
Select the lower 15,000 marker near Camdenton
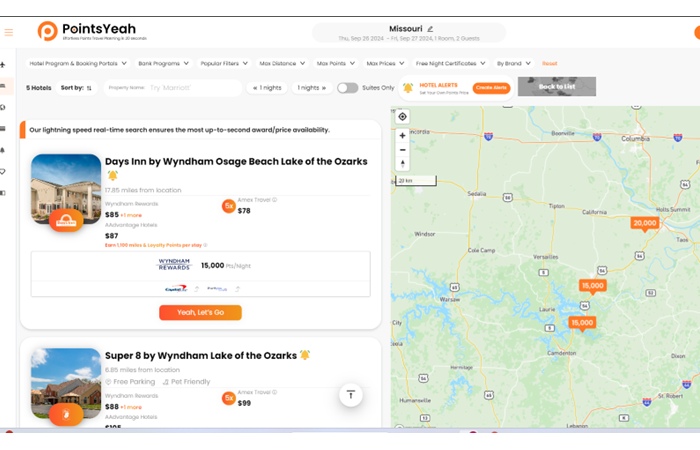pyautogui.click(x=582, y=323)
